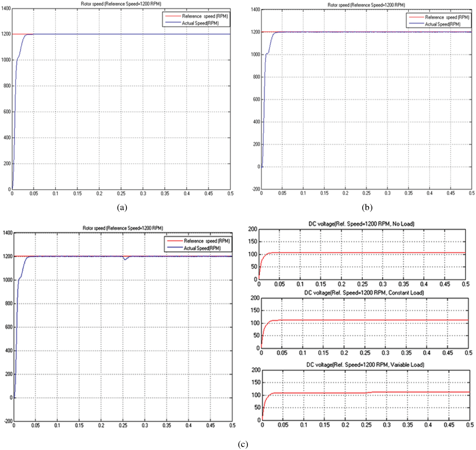Click the 'DC voltage ... No Load' plot title
Viewport: 476px width, 450px height.
tap(361, 224)
